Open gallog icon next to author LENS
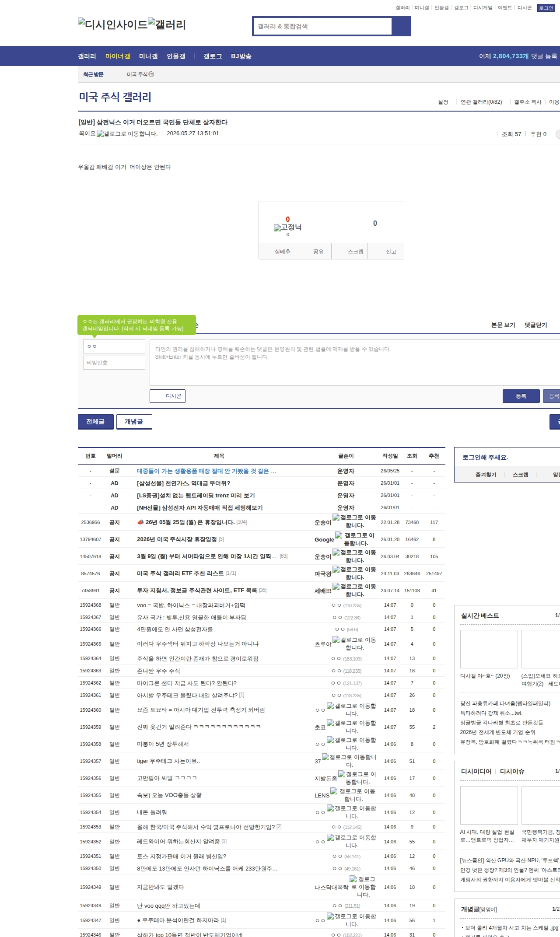The width and height of the screenshot is (560, 937). coord(353,795)
